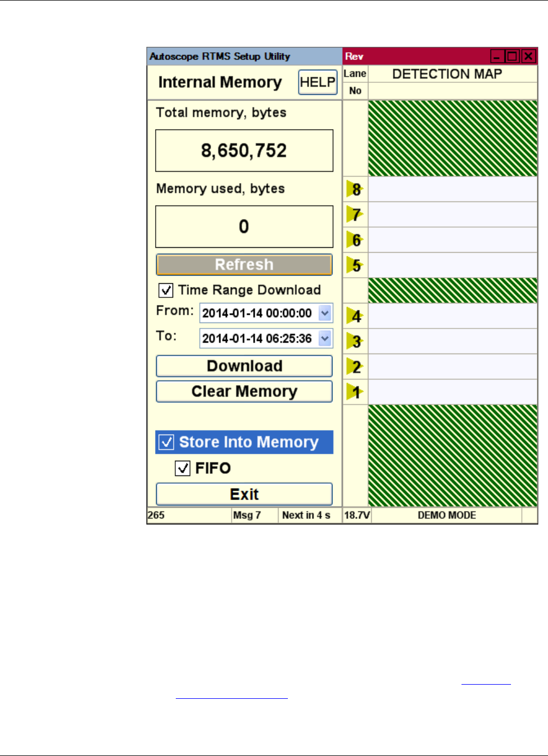Select the memory used value 0

click(x=244, y=227)
